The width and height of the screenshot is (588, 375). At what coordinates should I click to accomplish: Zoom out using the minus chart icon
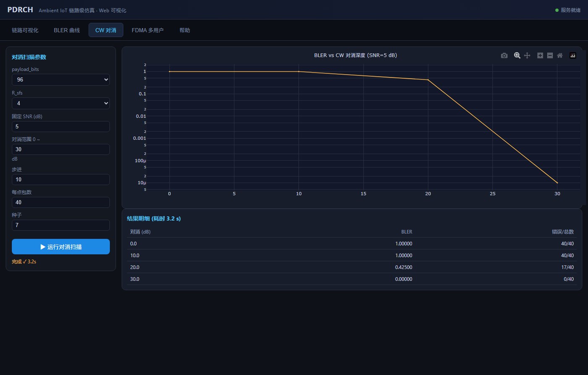click(550, 55)
